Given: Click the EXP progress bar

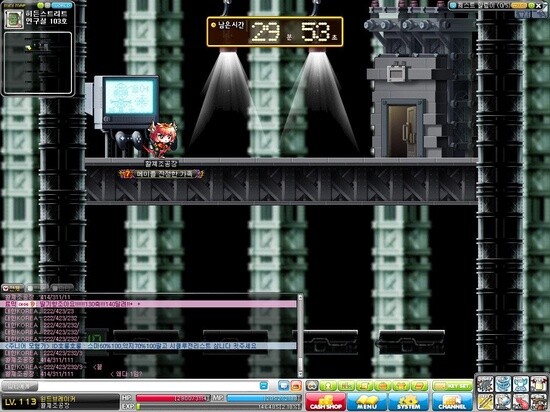Looking at the screenshot, I should (x=218, y=407).
